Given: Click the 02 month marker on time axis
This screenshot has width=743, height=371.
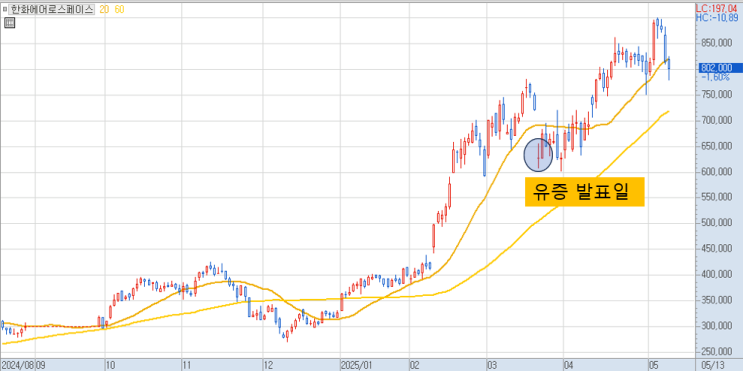Looking at the screenshot, I should click(x=415, y=365).
